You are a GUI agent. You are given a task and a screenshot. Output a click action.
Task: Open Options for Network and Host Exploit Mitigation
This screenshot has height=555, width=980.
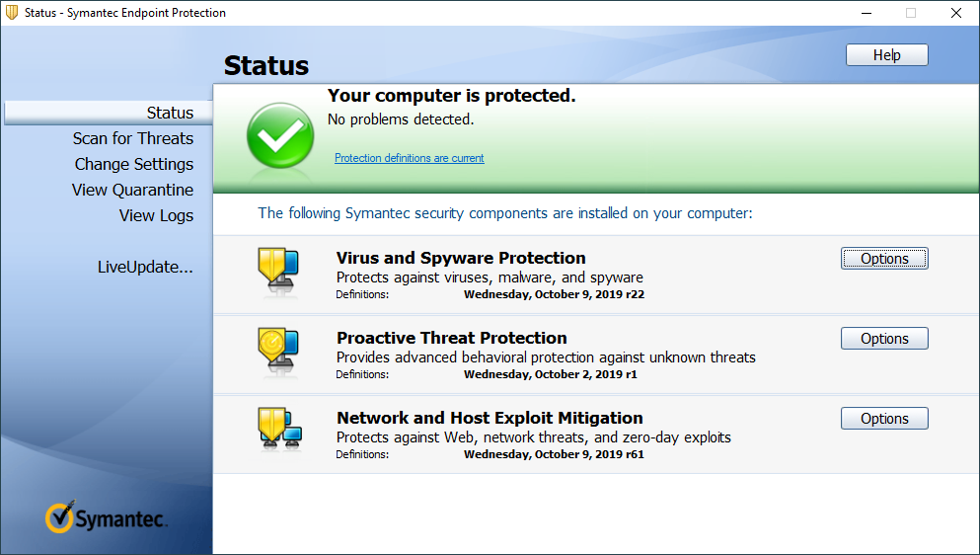click(x=884, y=419)
